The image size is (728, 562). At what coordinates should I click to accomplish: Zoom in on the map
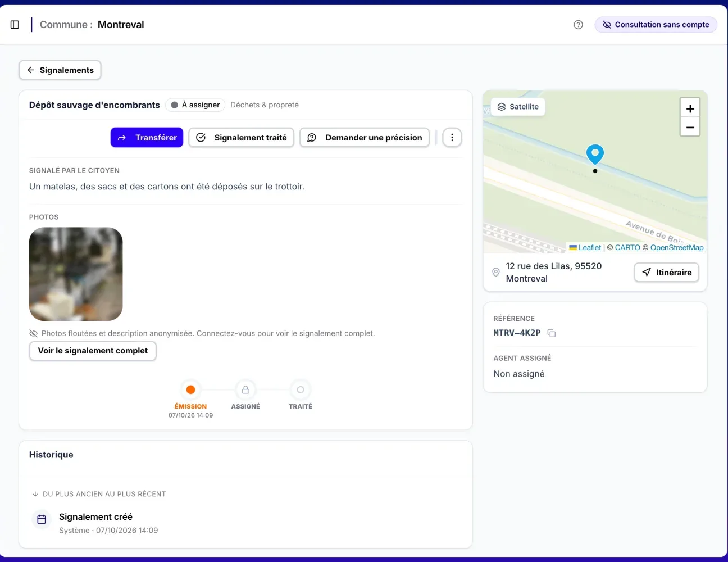(690, 108)
